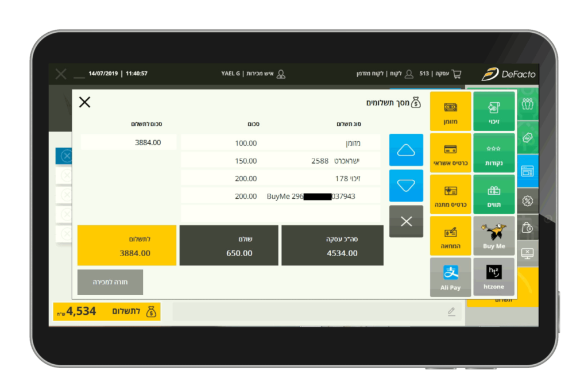Close the payments screen dialog
This screenshot has height=390, width=588.
[85, 102]
